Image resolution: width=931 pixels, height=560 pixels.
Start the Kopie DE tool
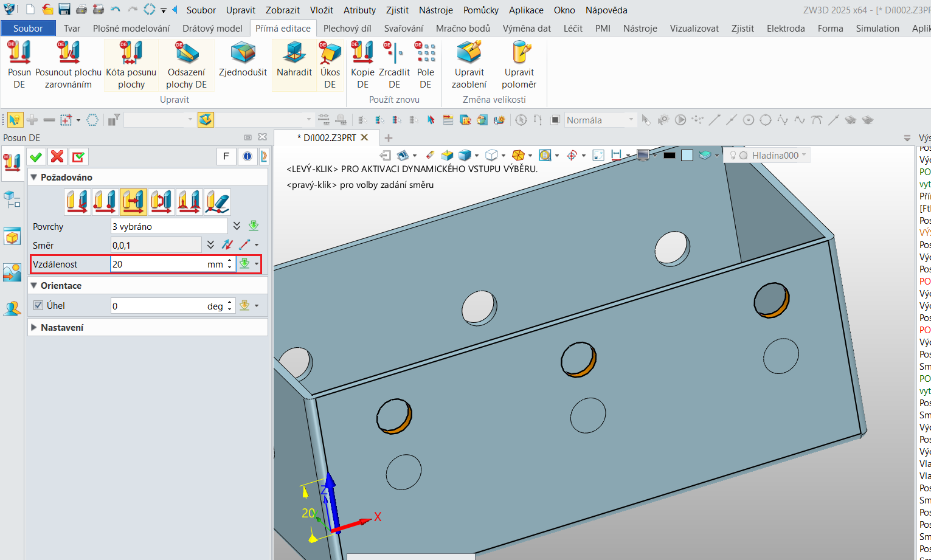pos(362,65)
